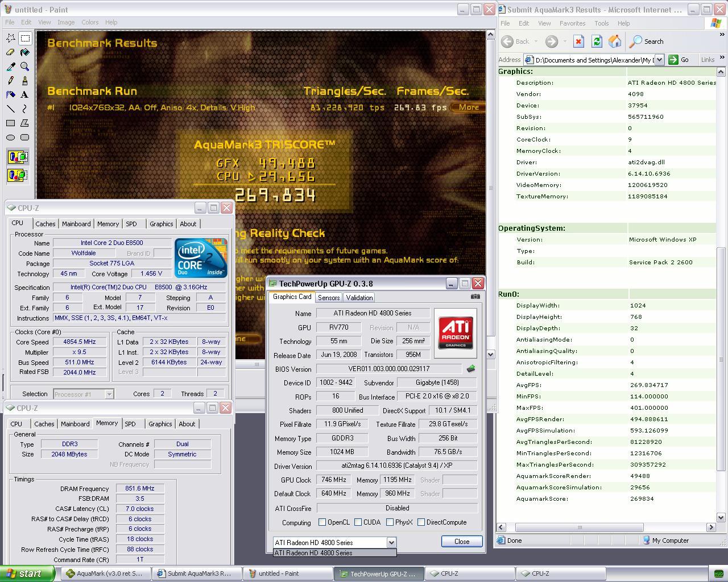Switch to TechPowerUp GPU-Z taskbar button
728x582 pixels.
[378, 573]
